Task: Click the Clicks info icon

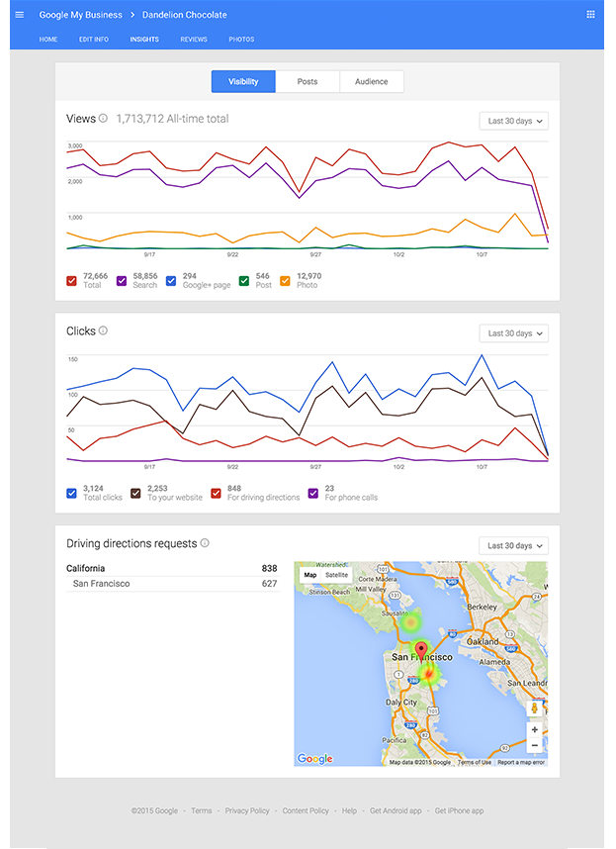Action: pos(103,330)
